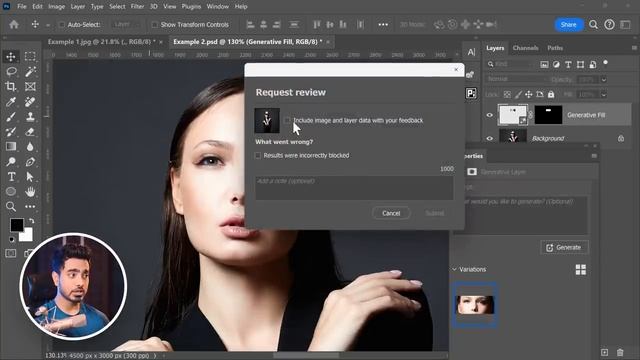640x360 pixels.
Task: Create a new layer icon at panel bottom
Action: point(604,352)
